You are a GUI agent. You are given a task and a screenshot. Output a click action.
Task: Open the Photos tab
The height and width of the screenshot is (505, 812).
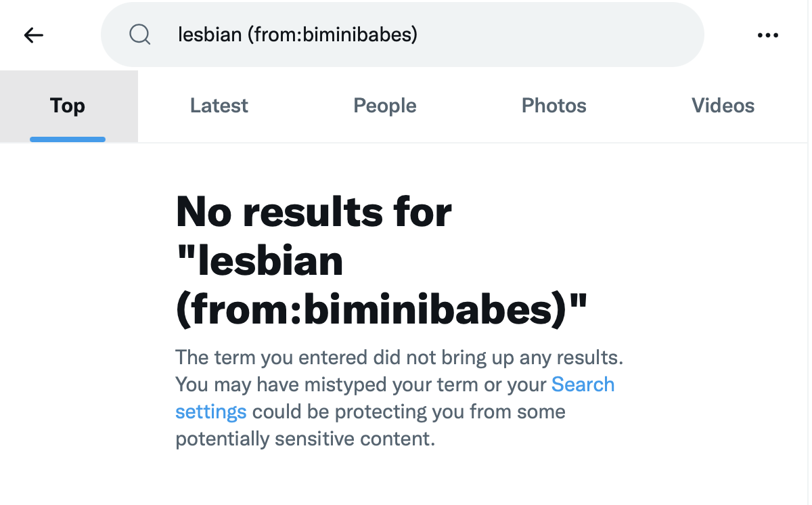point(554,106)
